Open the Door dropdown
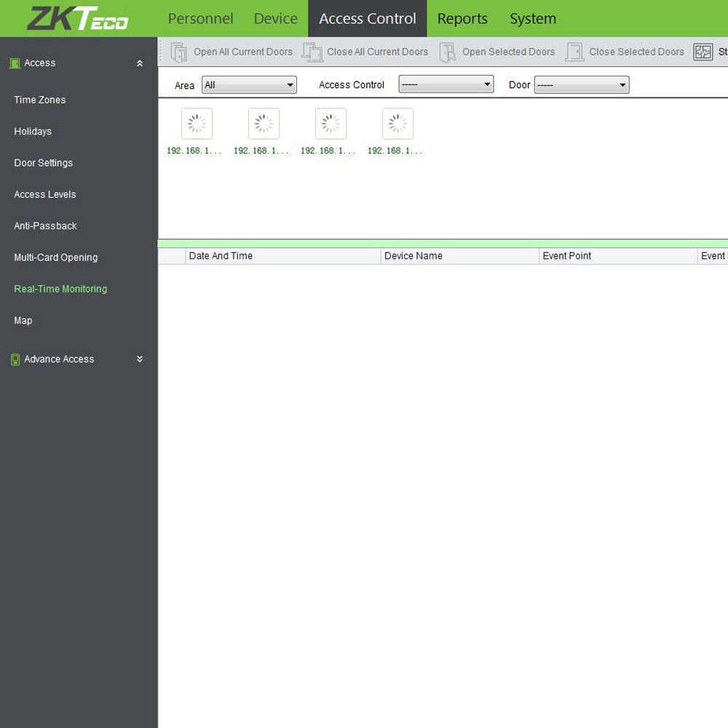Screen dimensions: 728x728 point(581,85)
